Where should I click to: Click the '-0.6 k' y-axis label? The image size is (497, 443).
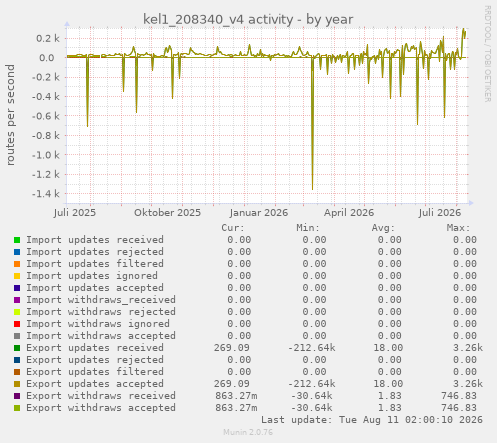46,116
